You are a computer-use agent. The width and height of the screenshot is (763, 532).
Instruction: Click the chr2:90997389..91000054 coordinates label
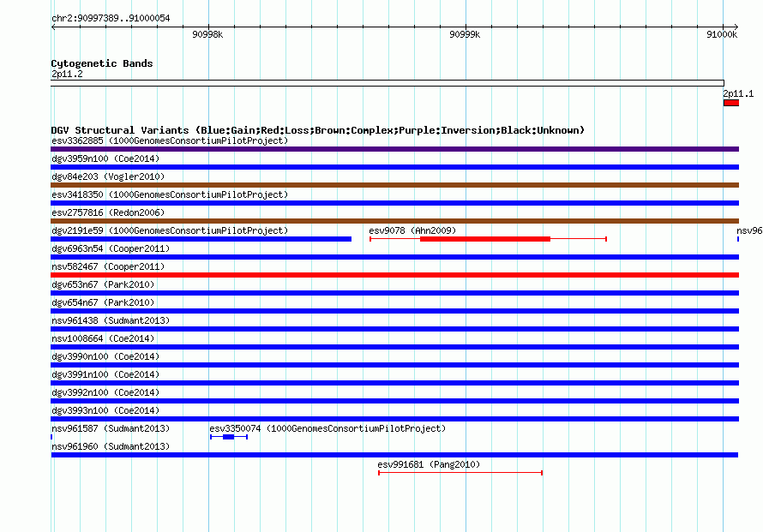click(x=111, y=18)
